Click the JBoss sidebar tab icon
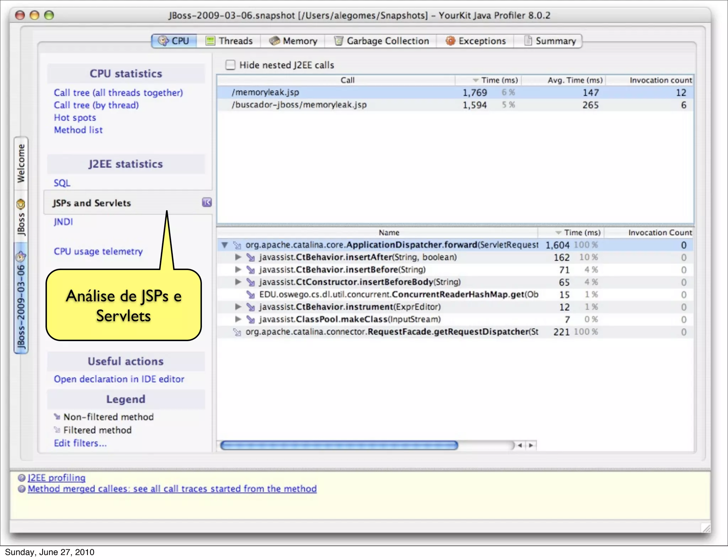This screenshot has height=560, width=728. tap(21, 204)
